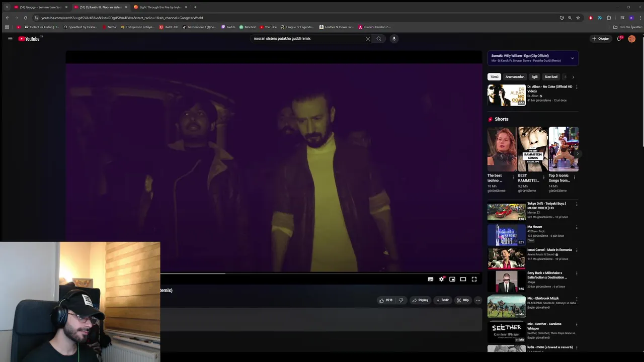Open the League of Legends bookmark
644x362 pixels.
(x=297, y=27)
